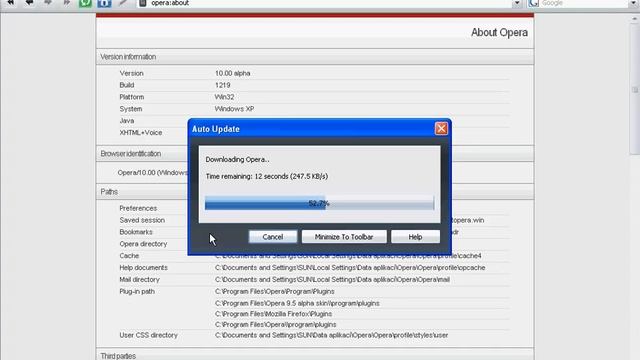Reload the page with the green icon

[x=85, y=3]
